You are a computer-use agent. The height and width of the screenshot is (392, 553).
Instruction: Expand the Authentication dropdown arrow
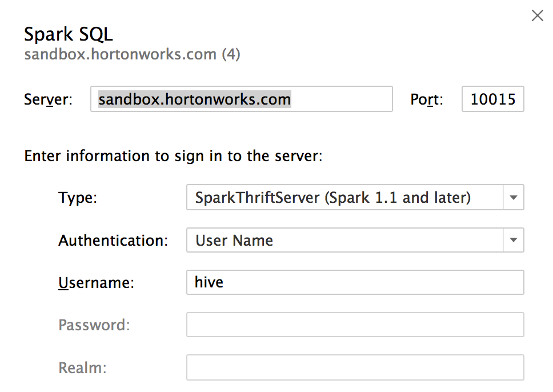(x=514, y=241)
